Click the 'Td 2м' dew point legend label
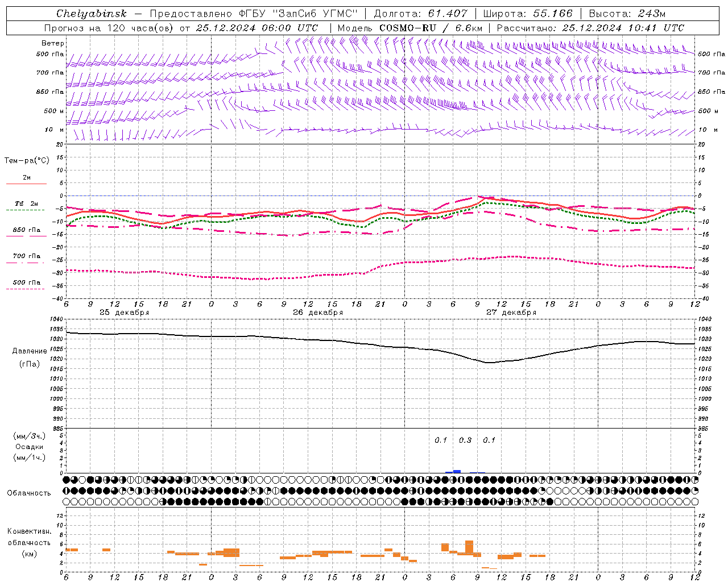Image resolution: width=728 pixels, height=582 pixels. pos(27,203)
